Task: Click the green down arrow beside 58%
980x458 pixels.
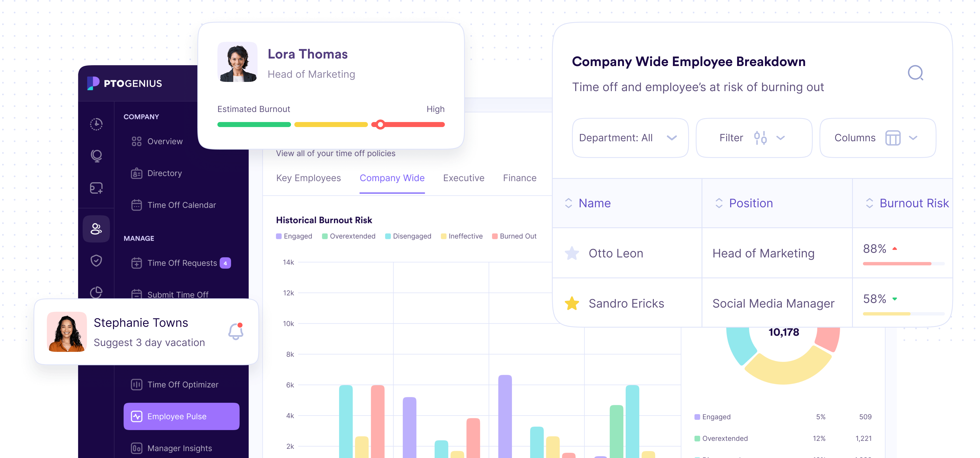Action: coord(895,299)
